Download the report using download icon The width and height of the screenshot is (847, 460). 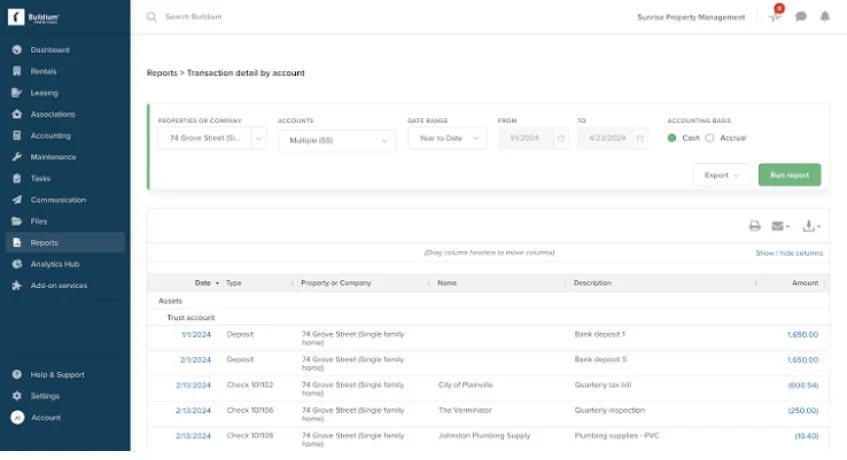811,226
